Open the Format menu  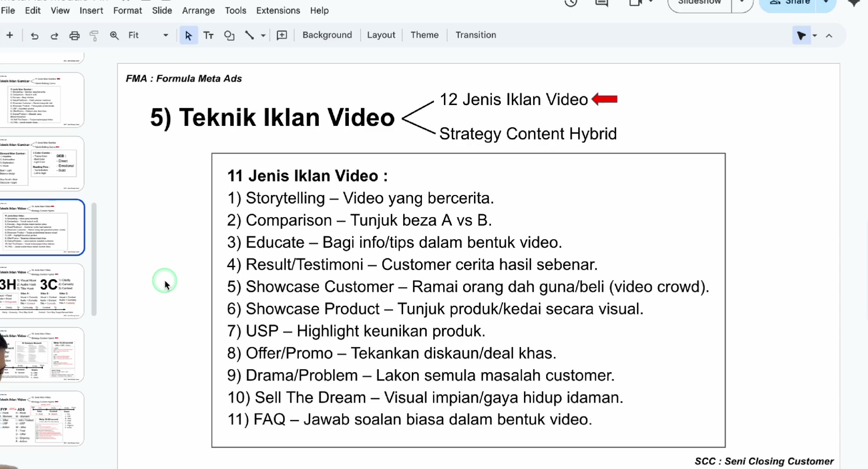click(x=127, y=10)
